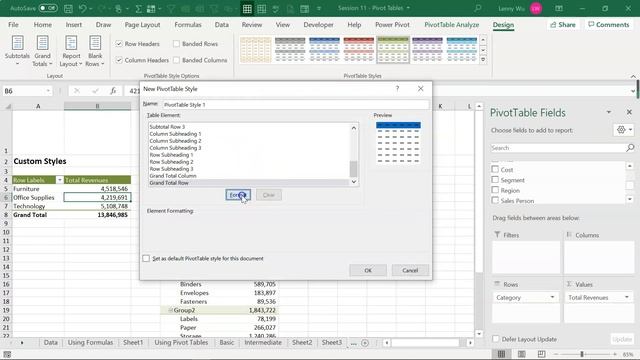The image size is (640, 360).
Task: Click the zoom slider handle
Action: (x=582, y=354)
